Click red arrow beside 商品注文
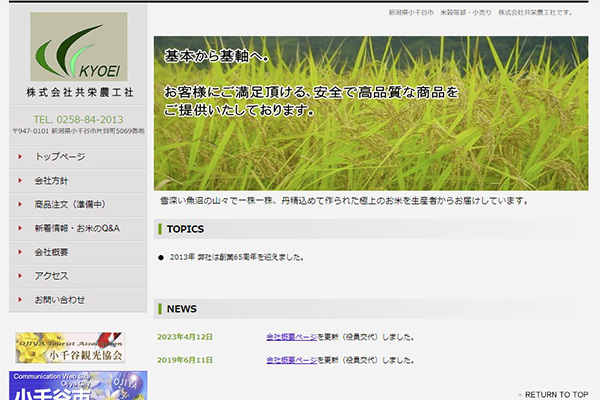 [x=20, y=205]
